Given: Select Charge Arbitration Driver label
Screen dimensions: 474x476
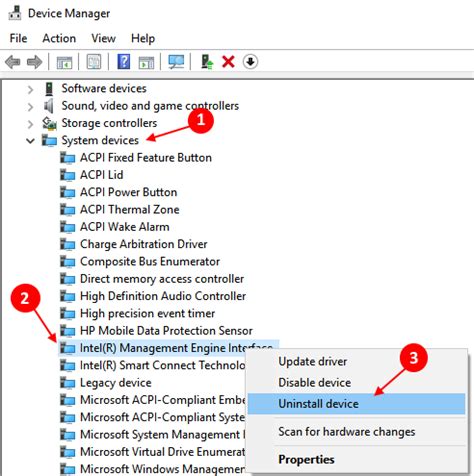Looking at the screenshot, I should tap(144, 245).
